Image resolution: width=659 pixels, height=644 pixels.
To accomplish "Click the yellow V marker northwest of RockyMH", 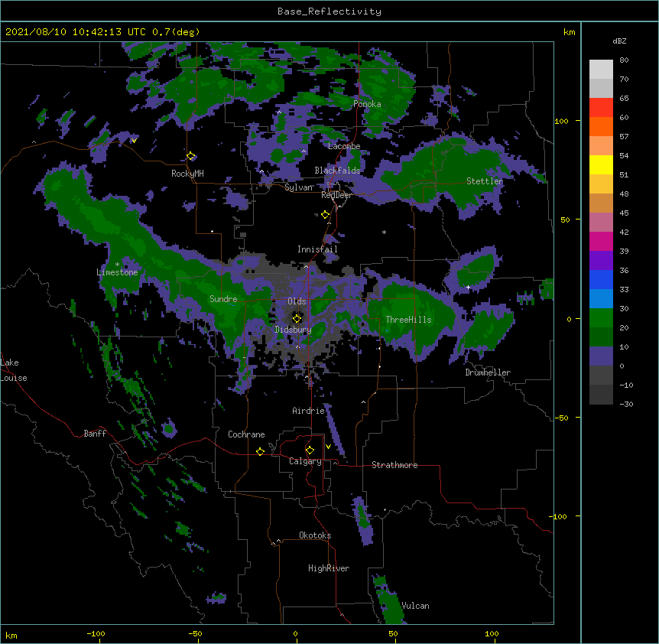I will 134,141.
